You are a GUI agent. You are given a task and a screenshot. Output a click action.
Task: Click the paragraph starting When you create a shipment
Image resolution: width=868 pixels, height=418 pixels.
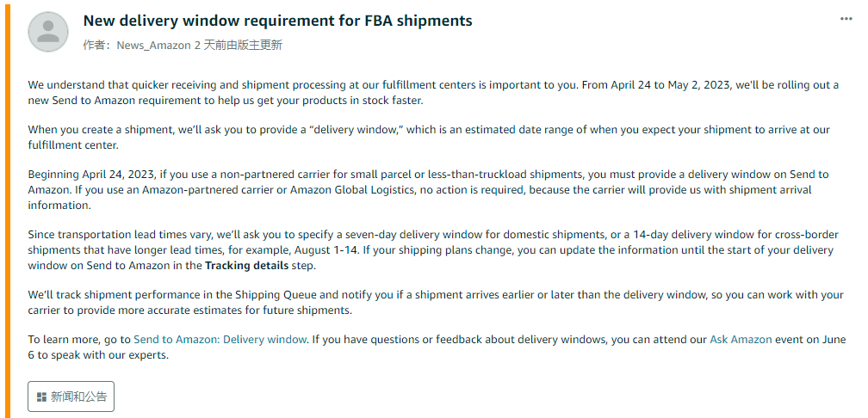click(x=429, y=137)
